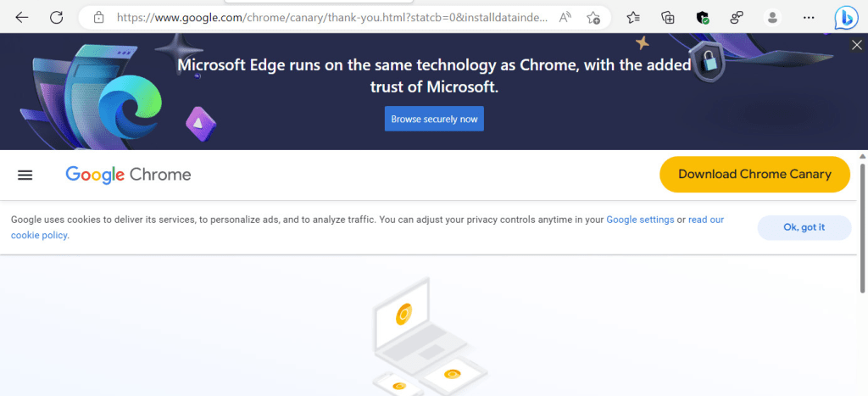
Task: Open the Google settings link
Action: point(640,220)
